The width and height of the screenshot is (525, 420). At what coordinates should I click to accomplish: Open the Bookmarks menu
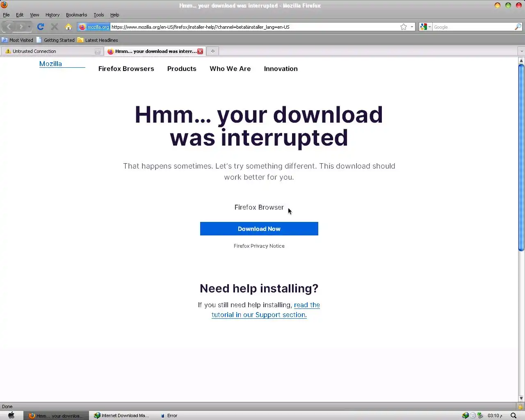[x=76, y=15]
